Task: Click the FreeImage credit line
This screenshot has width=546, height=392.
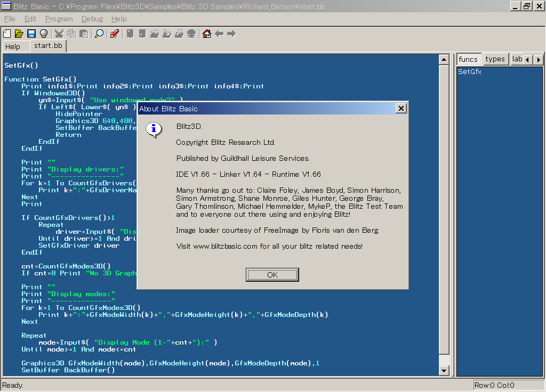Action: click(x=277, y=230)
